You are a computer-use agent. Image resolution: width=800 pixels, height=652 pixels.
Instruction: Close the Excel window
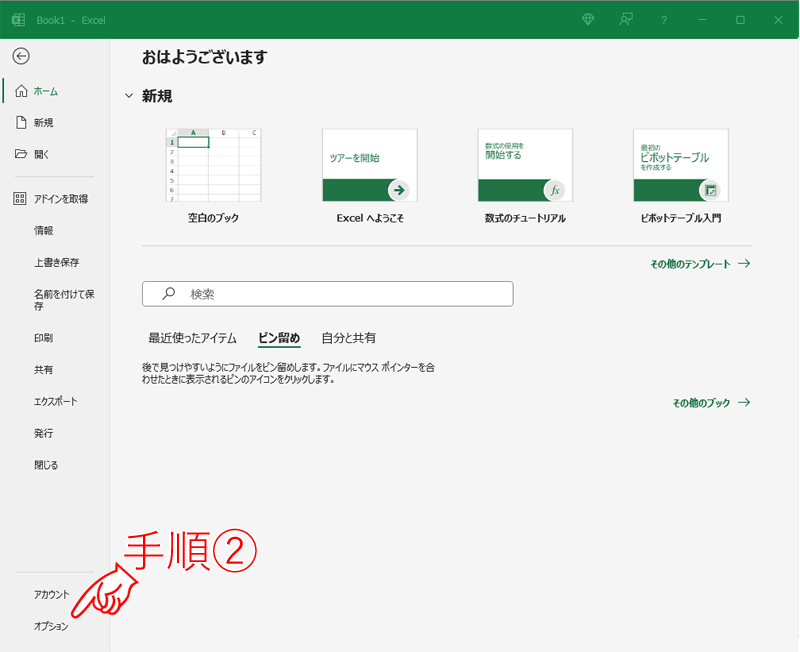[x=778, y=20]
